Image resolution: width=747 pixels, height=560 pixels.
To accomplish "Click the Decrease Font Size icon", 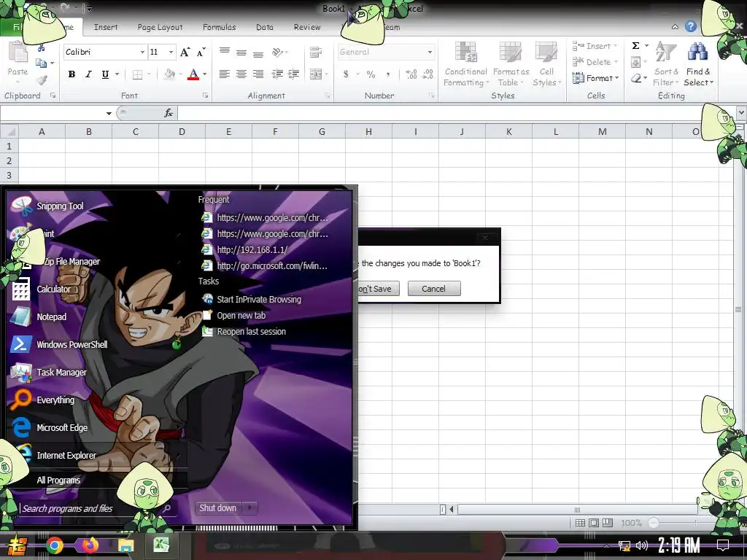I will point(201,52).
